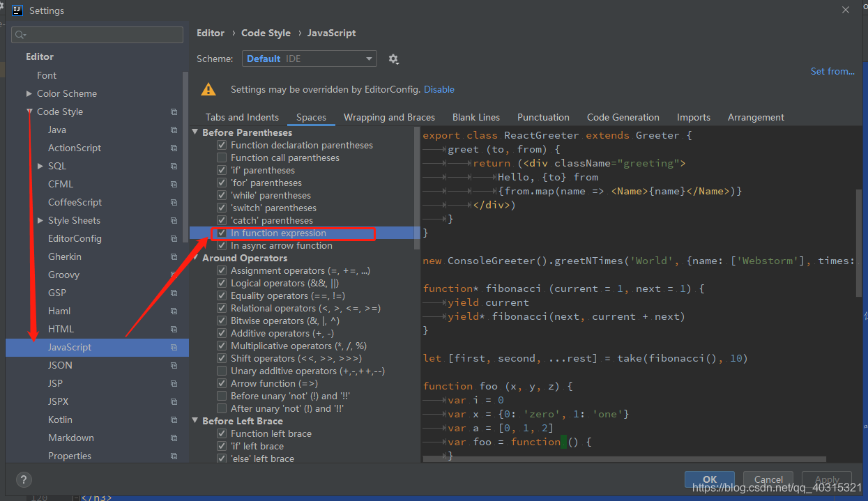The width and height of the screenshot is (868, 501).
Task: Open the Punctuation tab
Action: [543, 117]
